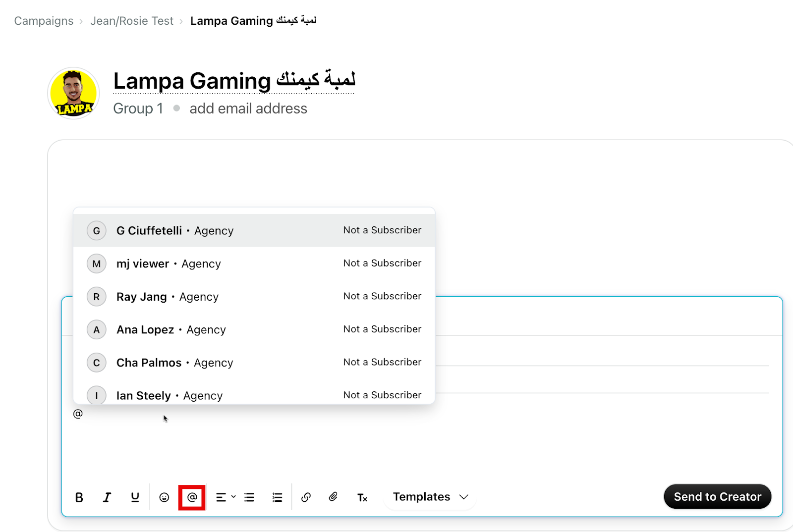793x532 pixels.
Task: Attach a file with paperclip icon
Action: click(x=334, y=497)
